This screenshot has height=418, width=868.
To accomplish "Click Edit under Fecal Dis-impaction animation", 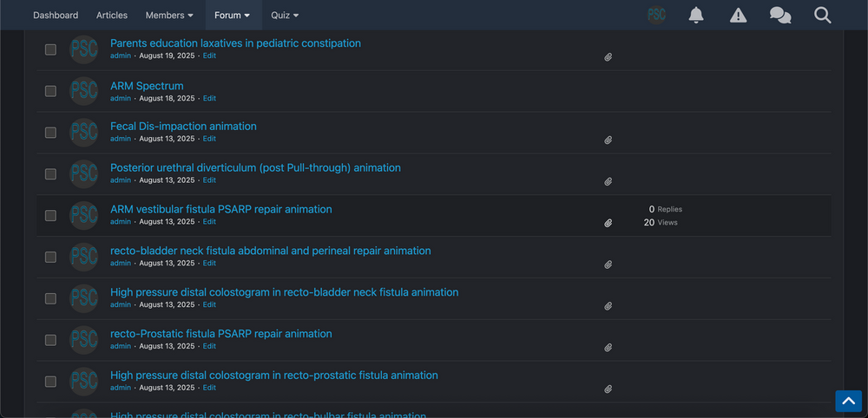I will tap(209, 139).
